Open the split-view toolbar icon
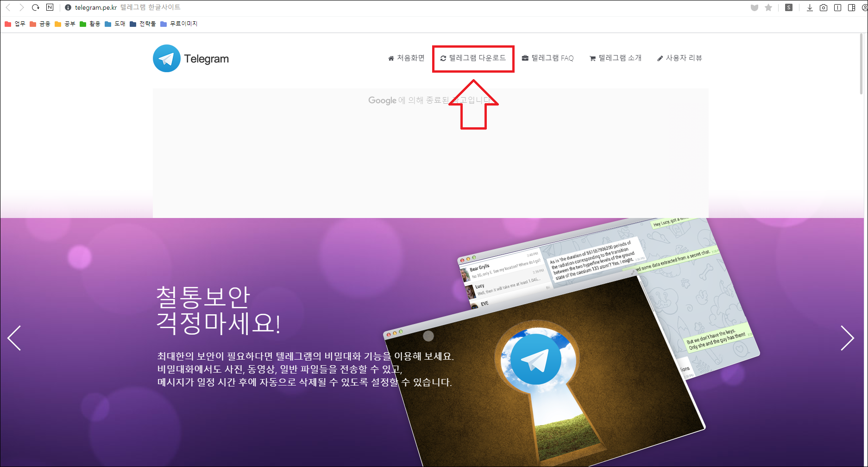This screenshot has width=868, height=467. (x=837, y=7)
